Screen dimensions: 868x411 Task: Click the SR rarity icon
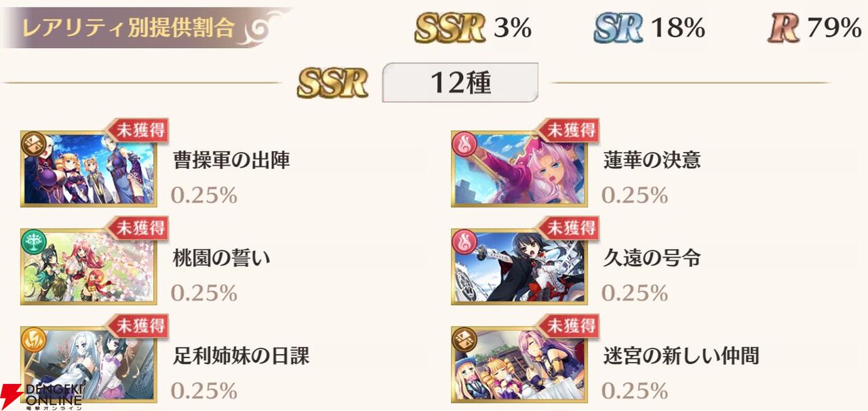(x=618, y=28)
